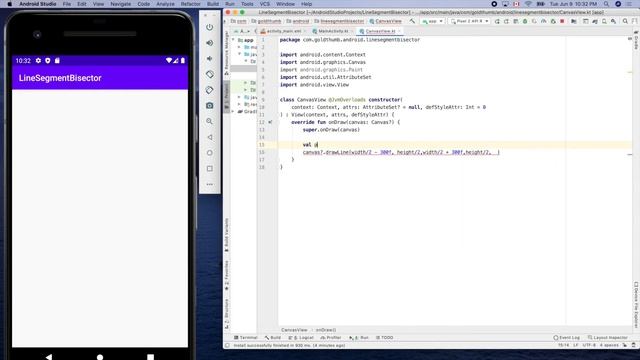Screen dimensions: 640x360
Task: Click Search Everywhere magnifier in Android Studio toolbar
Action: click(x=625, y=21)
